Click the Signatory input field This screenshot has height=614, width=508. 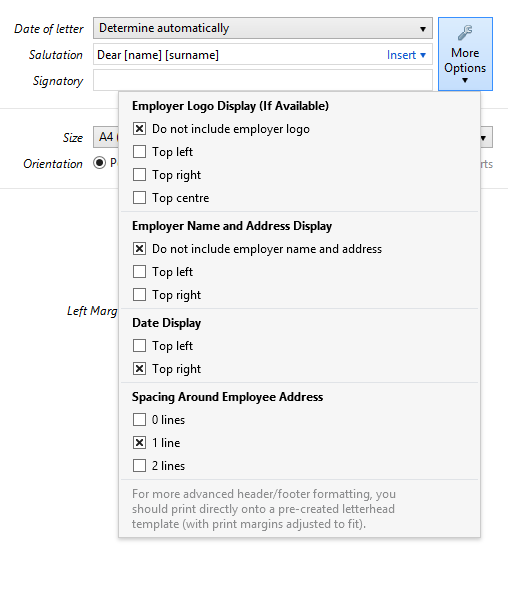(x=263, y=80)
